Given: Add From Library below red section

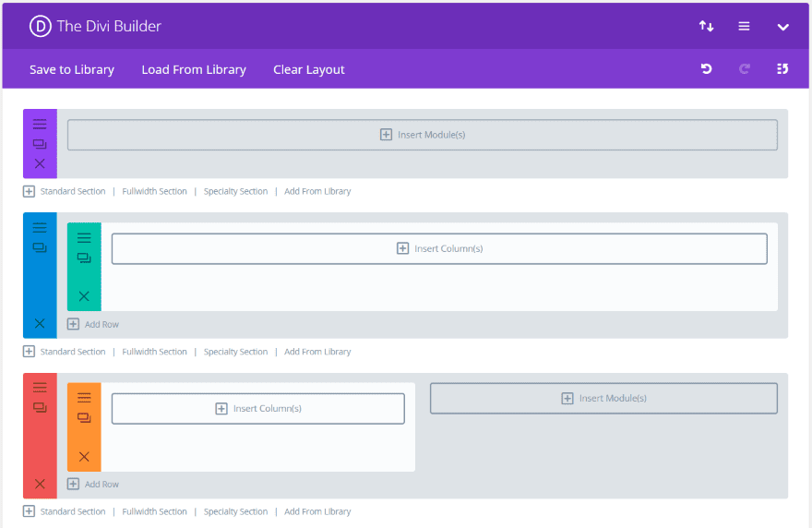Looking at the screenshot, I should pyautogui.click(x=317, y=511).
